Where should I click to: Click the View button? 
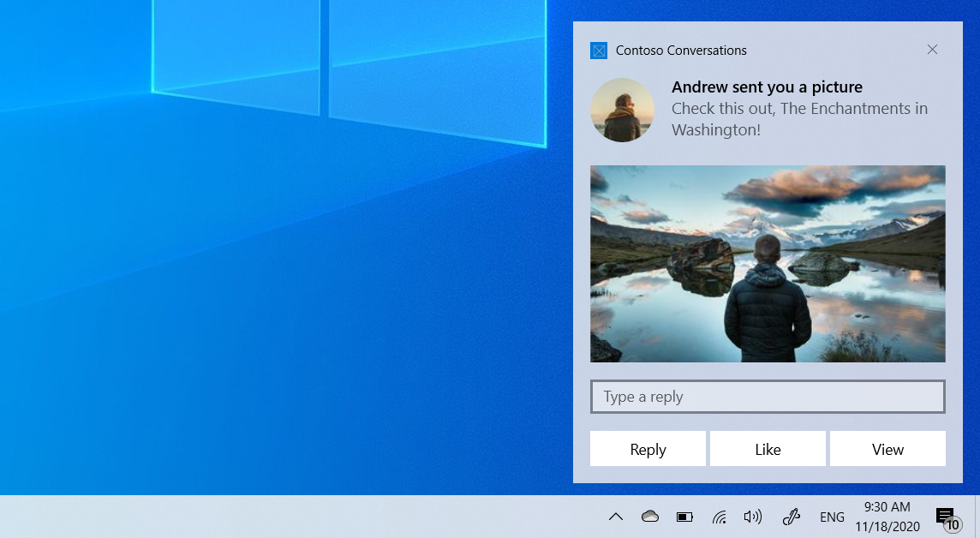click(887, 449)
